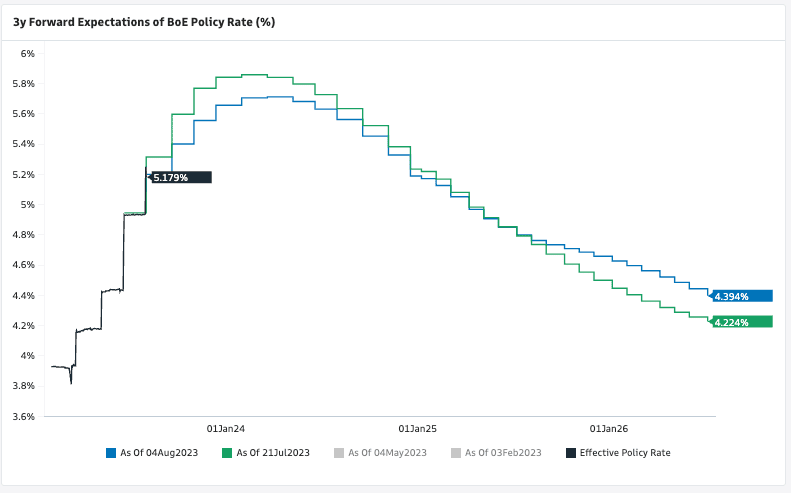Click the dark Effective Policy Rate legend swatch

[571, 453]
